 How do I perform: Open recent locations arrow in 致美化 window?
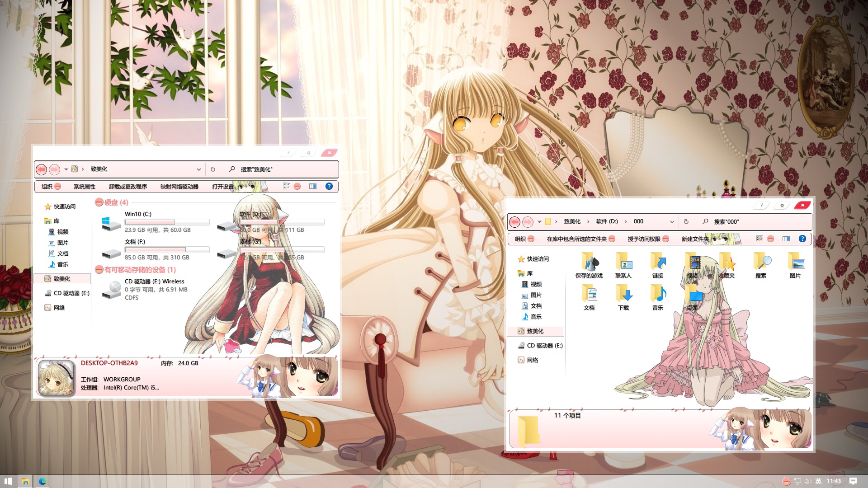point(66,169)
